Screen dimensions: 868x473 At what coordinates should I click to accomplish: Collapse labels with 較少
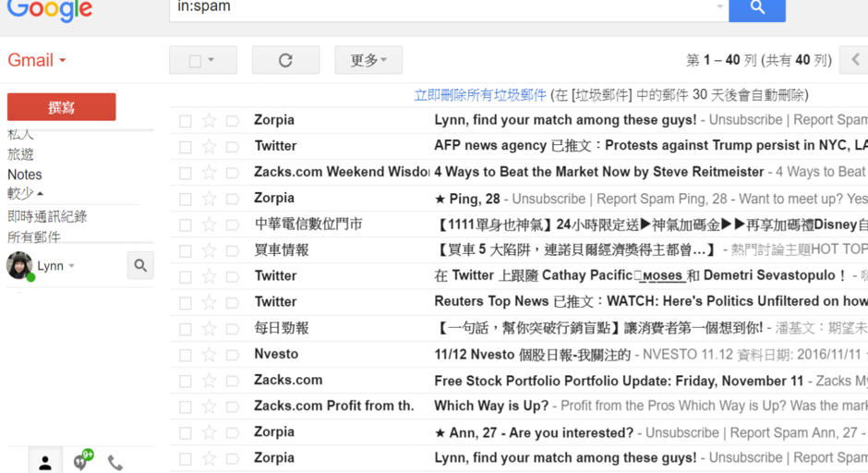tap(25, 193)
